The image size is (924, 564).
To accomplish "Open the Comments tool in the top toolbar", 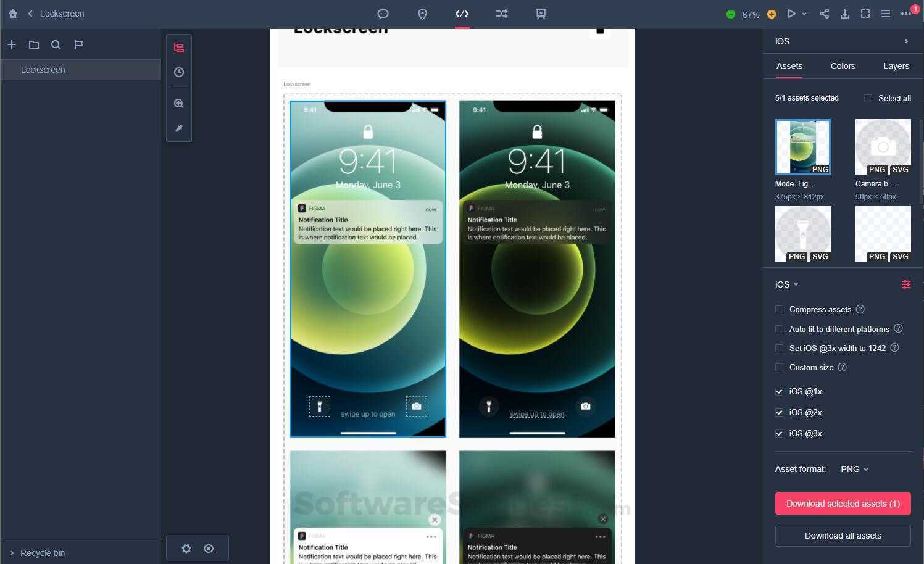I will click(383, 14).
